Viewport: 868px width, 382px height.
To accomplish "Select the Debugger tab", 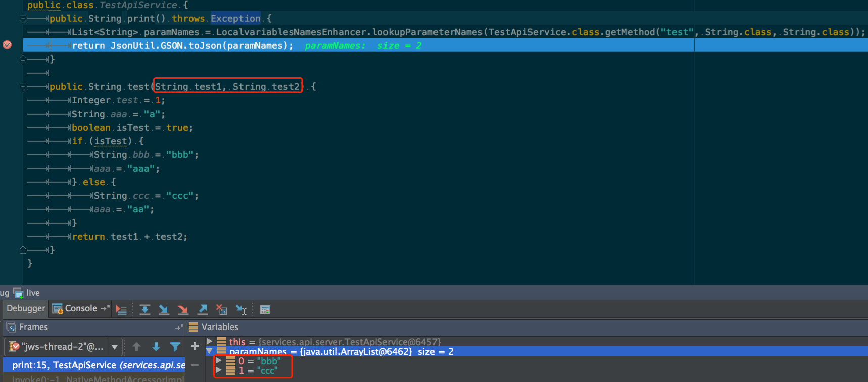I will pos(26,308).
